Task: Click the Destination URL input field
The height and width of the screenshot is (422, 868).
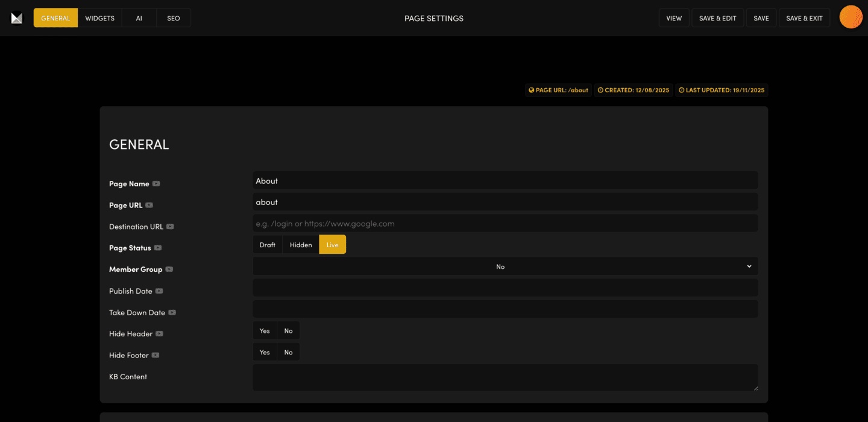Action: pyautogui.click(x=505, y=223)
